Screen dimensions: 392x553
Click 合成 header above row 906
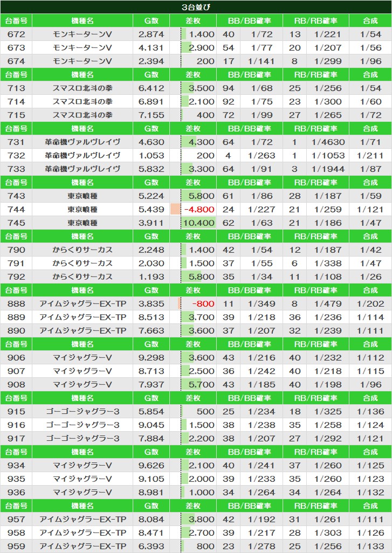[x=370, y=344]
